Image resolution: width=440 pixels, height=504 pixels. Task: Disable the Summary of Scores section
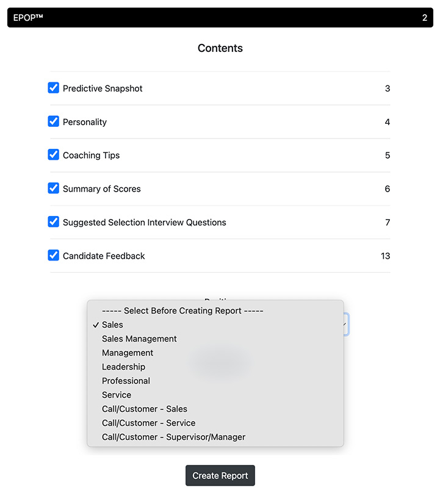(x=54, y=189)
